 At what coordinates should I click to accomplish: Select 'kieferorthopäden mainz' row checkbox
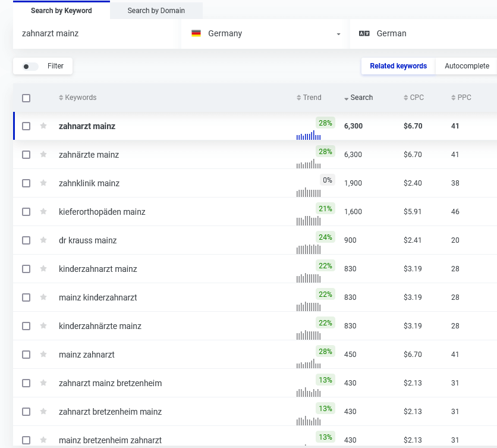point(26,212)
